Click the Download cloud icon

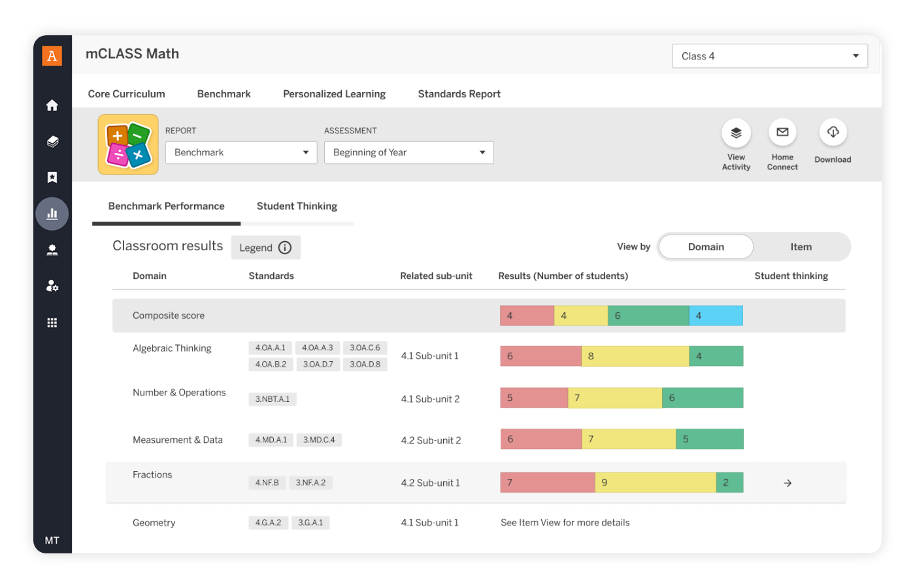833,133
